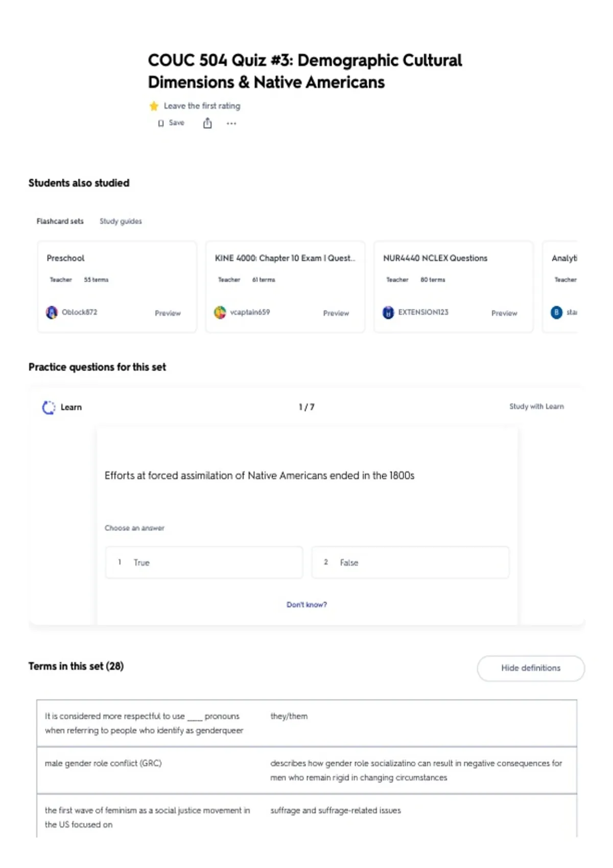Switch to the Flashcard sets tab
Viewport: 613px width, 868px height.
point(60,221)
